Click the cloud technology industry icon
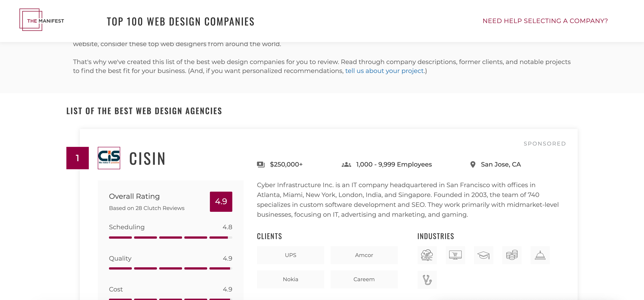Image resolution: width=644 pixels, height=300 pixels. pyautogui.click(x=427, y=255)
